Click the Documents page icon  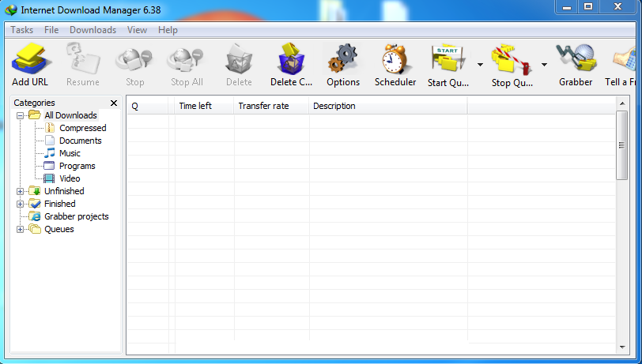point(50,141)
